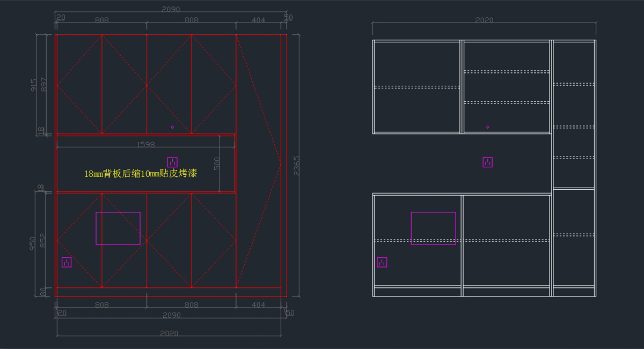Viewport: 644px width, 349px height.
Task: Select the 897 vertical dimension text
Action: point(43,85)
